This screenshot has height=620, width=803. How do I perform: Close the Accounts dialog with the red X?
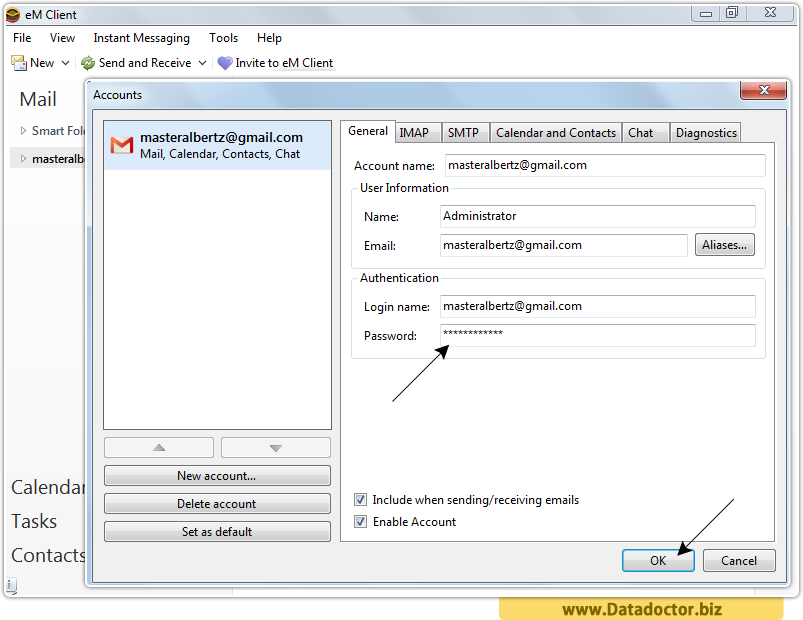click(763, 90)
